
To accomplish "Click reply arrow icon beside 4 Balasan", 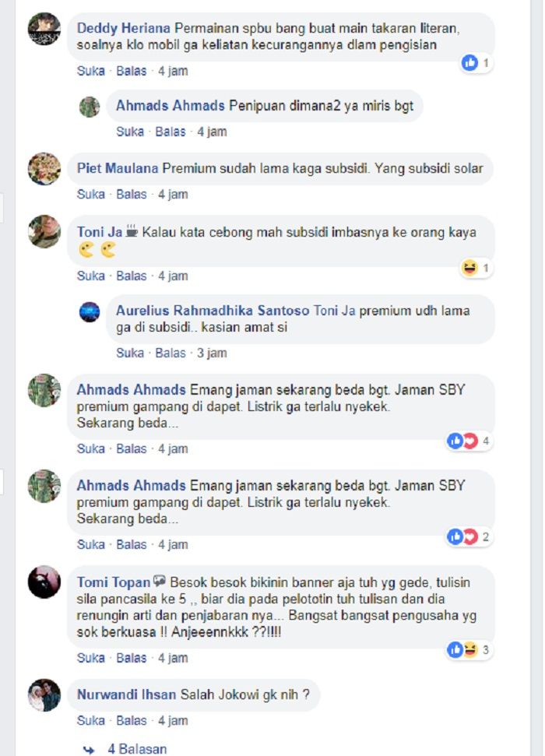I will [x=89, y=750].
